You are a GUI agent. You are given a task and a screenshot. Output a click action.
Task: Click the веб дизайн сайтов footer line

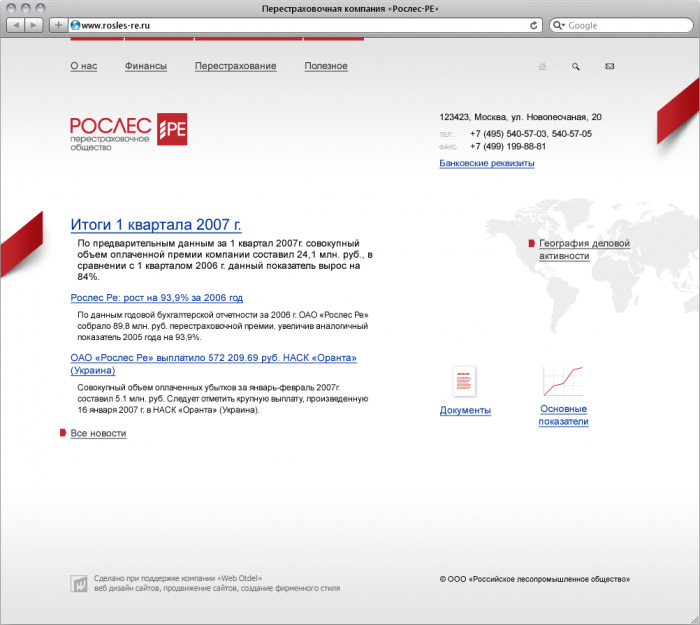pyautogui.click(x=217, y=588)
